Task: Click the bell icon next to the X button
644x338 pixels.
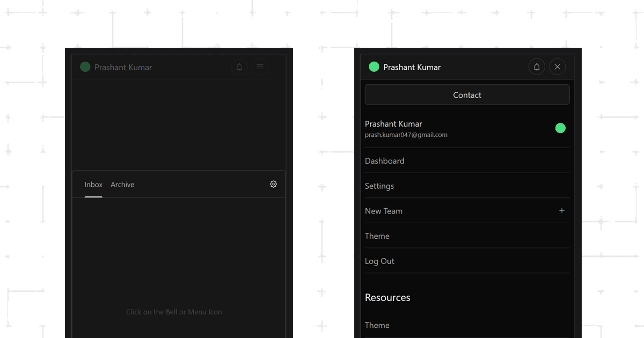Action: pyautogui.click(x=537, y=67)
